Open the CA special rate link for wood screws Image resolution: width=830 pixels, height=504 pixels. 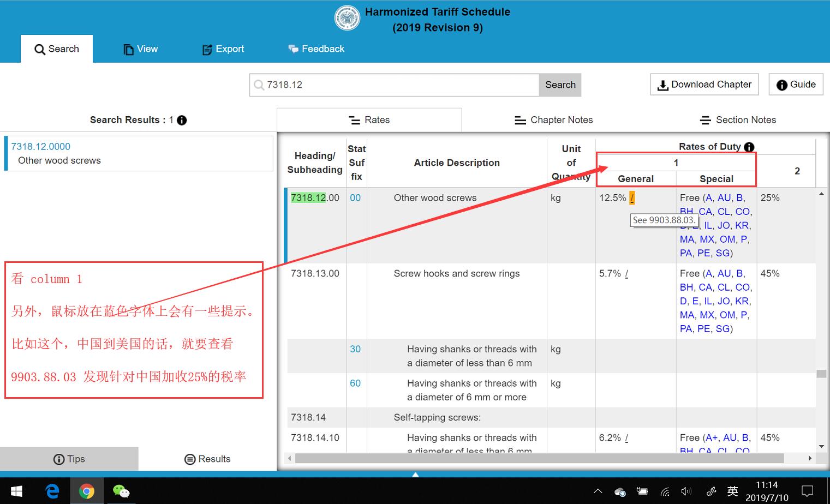click(706, 212)
